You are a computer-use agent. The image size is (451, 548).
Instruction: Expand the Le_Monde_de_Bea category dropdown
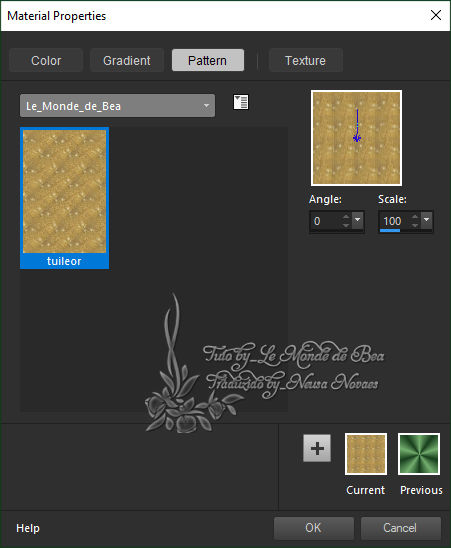[117, 106]
